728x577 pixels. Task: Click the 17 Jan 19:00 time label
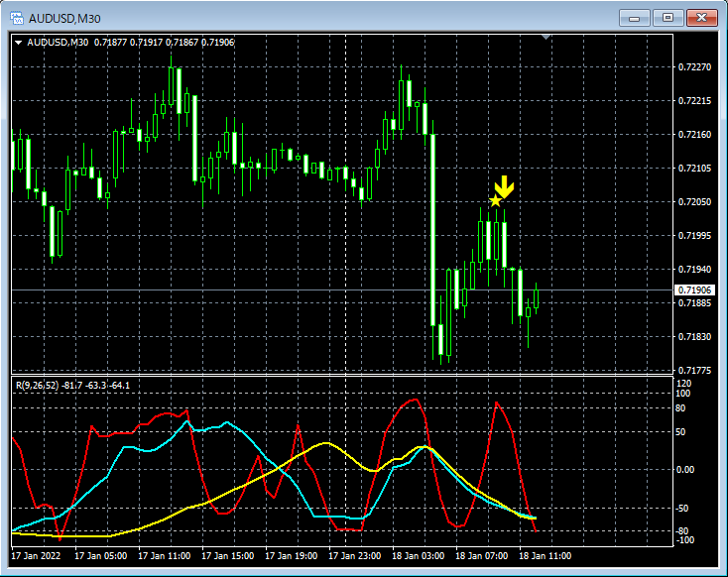[292, 555]
